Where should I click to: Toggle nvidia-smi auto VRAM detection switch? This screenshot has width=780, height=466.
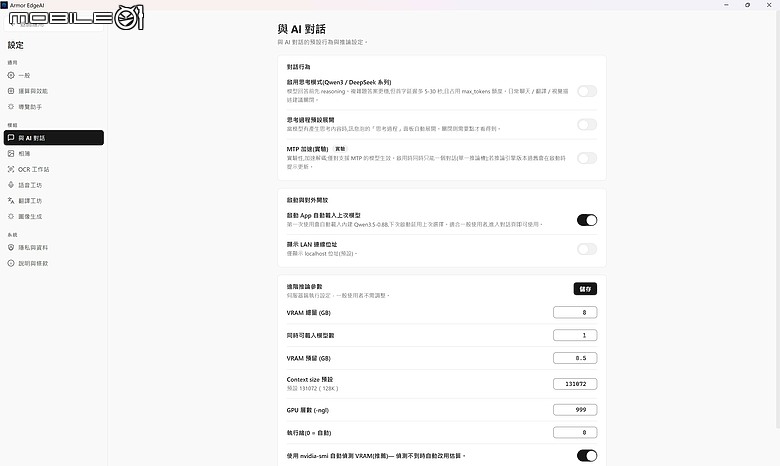(587, 456)
